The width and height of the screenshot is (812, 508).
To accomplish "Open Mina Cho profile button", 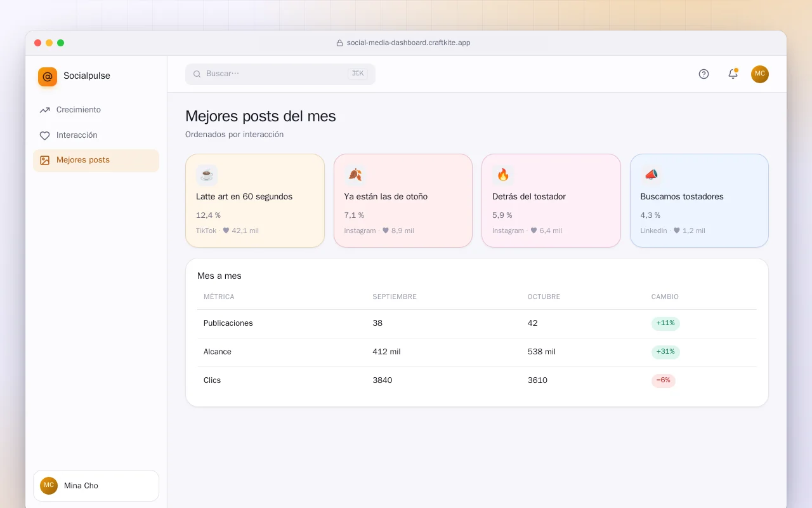I will click(x=96, y=486).
